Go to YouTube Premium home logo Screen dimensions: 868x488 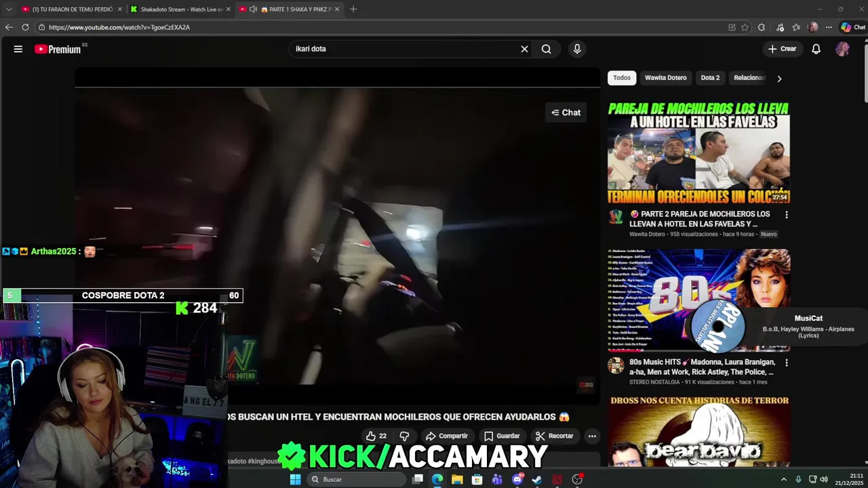click(58, 49)
